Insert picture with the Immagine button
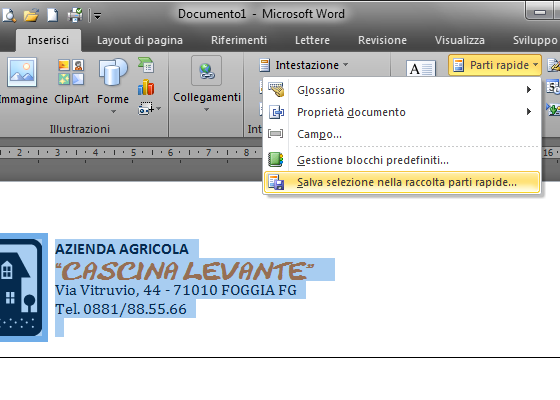The width and height of the screenshot is (560, 400). [22, 81]
